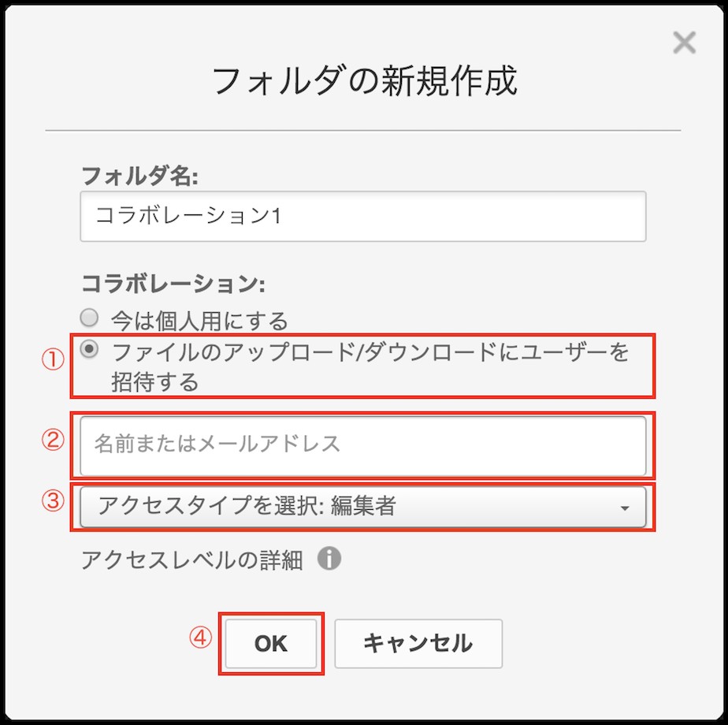Click the info icon beside アクセスレベルの詳細
This screenshot has width=728, height=725.
(x=329, y=560)
